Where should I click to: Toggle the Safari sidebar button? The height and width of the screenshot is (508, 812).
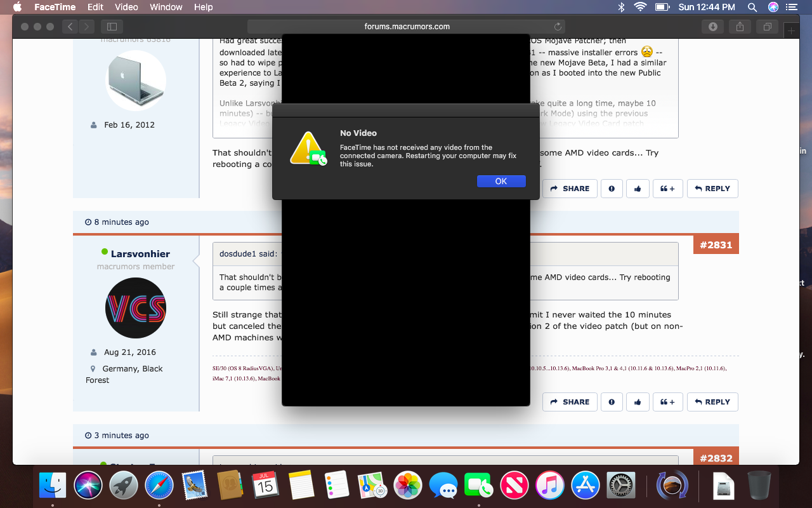pos(112,27)
